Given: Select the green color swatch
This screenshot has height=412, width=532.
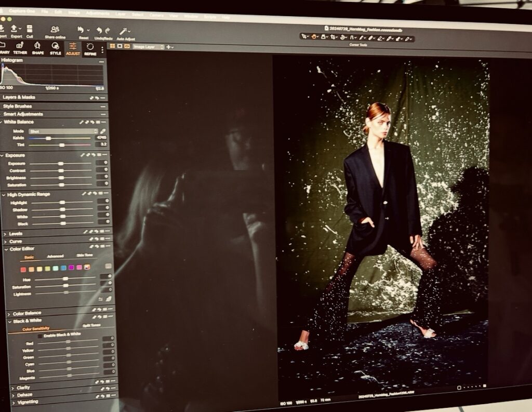Looking at the screenshot, I should click(47, 269).
